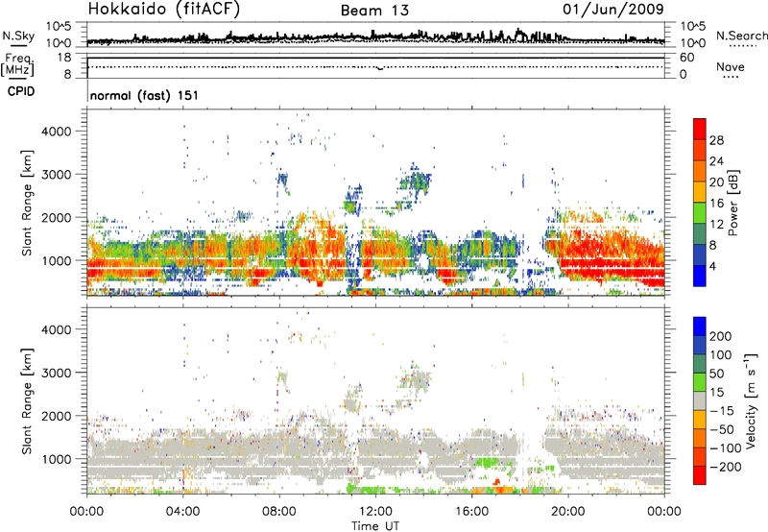Click the '16' power colorbar tick
This screenshot has width=768, height=532.
pos(716,204)
